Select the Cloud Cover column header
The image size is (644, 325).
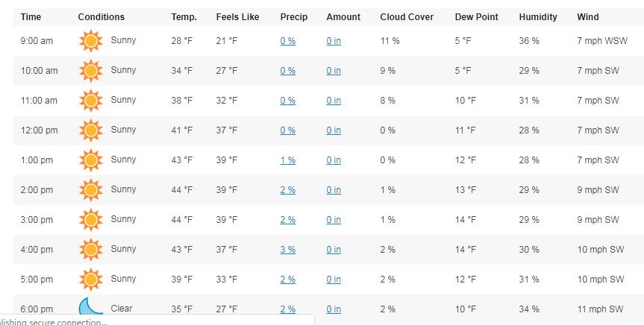(x=407, y=17)
